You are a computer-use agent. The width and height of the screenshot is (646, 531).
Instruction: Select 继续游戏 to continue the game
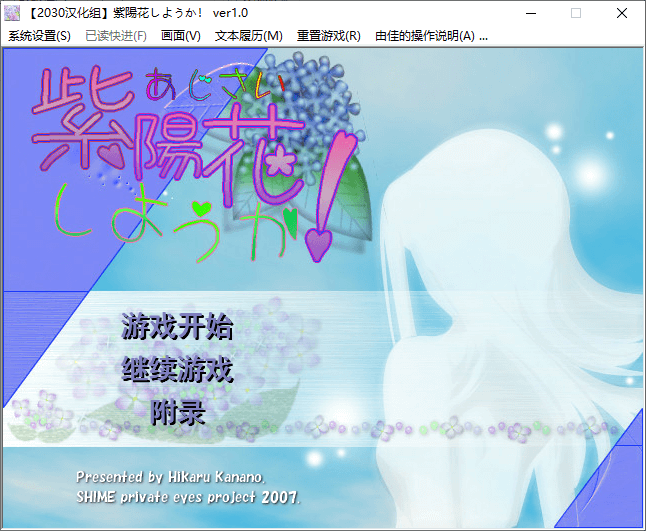coord(177,370)
